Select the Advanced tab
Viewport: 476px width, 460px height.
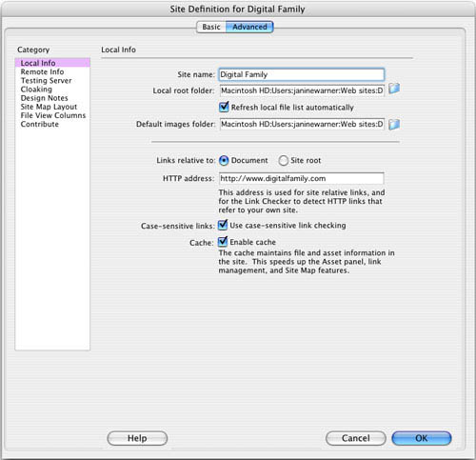249,27
